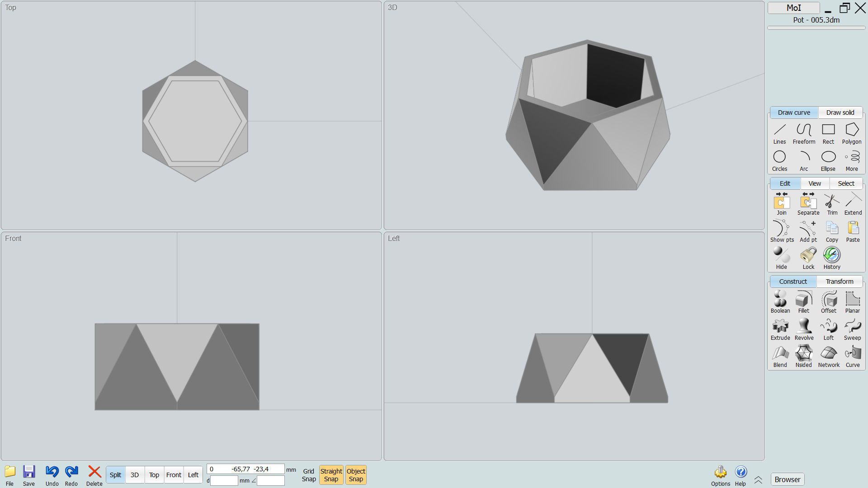Select the Fillet tool
The image size is (868, 488).
pyautogui.click(x=804, y=302)
